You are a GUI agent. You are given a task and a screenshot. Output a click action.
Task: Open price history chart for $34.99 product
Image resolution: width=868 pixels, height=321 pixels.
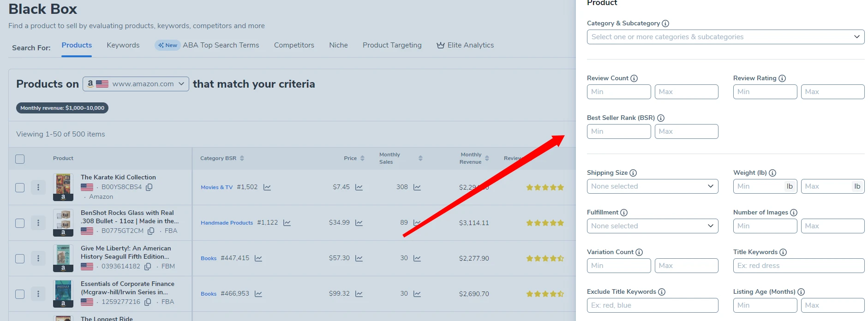pos(359,223)
